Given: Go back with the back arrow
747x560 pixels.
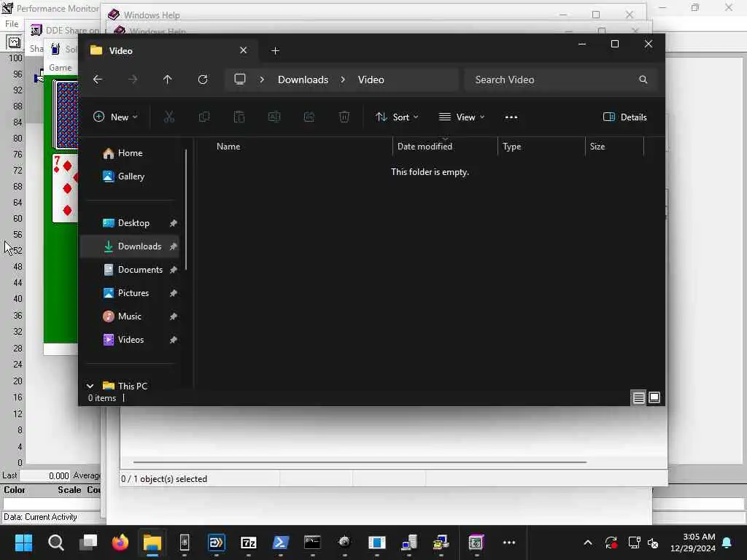Looking at the screenshot, I should pos(98,79).
